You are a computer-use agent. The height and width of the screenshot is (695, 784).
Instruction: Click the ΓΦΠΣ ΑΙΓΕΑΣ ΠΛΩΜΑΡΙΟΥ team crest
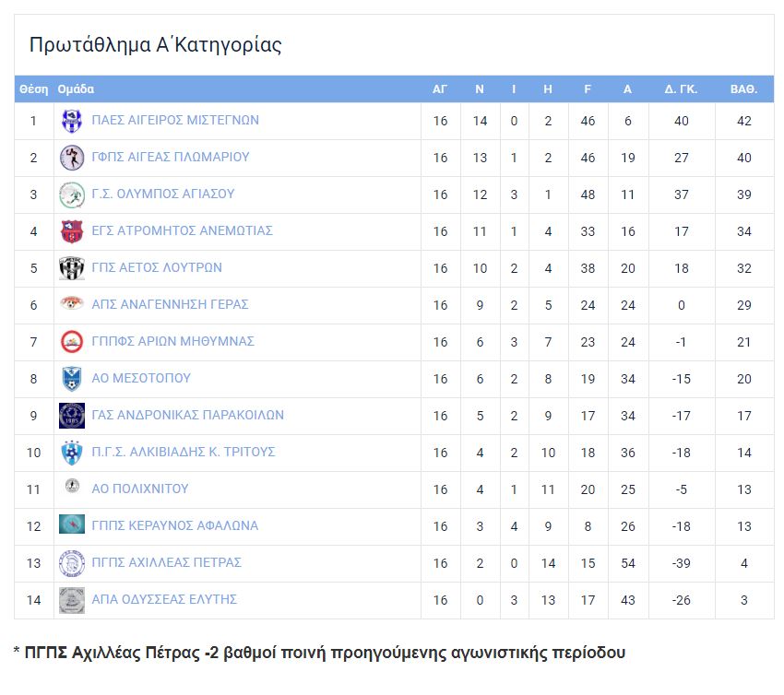tap(72, 158)
